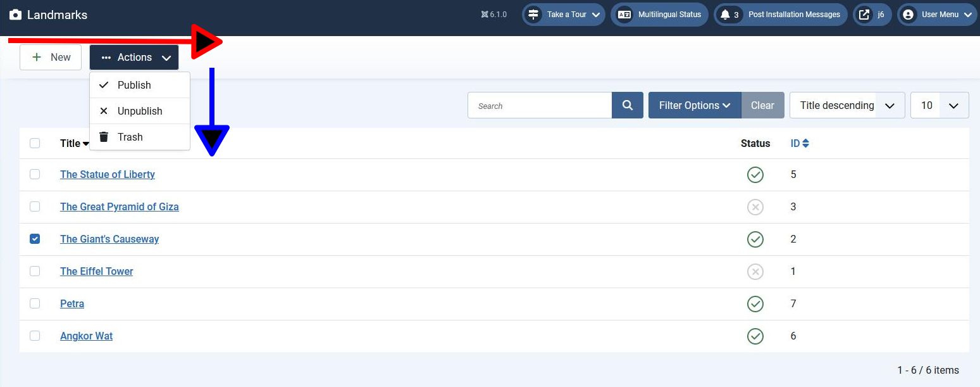
Task: Click the magnifying glass search button
Action: [628, 105]
